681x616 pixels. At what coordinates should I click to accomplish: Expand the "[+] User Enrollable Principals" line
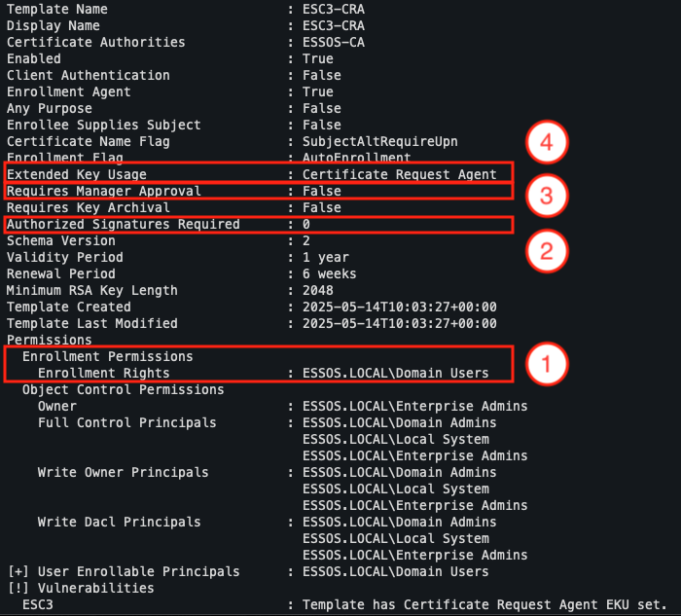pos(124,571)
